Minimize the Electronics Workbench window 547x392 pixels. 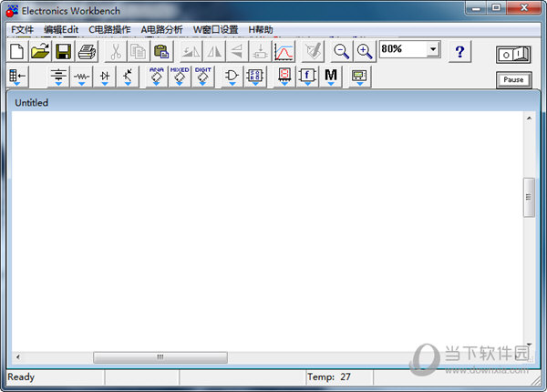[x=476, y=7]
